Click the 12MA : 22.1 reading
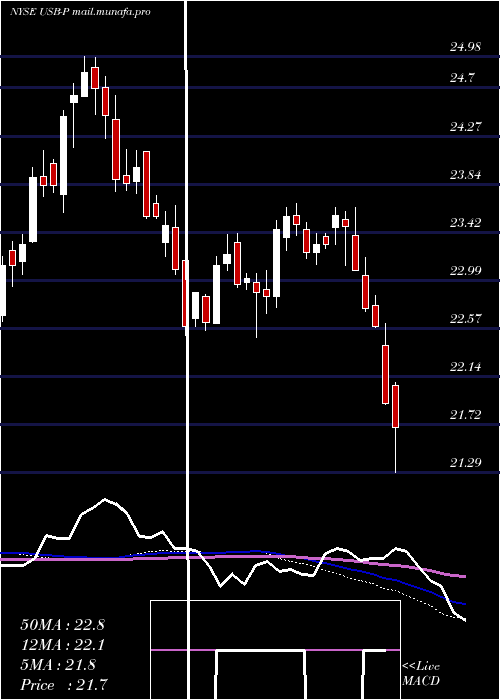The image size is (500, 700). pos(62,645)
